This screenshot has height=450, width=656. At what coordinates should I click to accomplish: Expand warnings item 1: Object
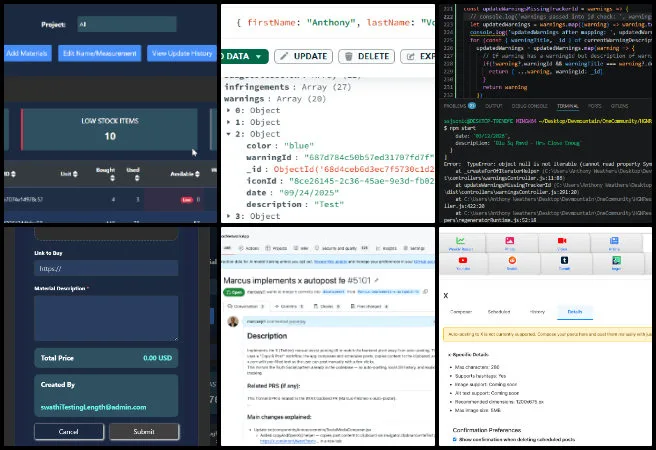[228, 122]
